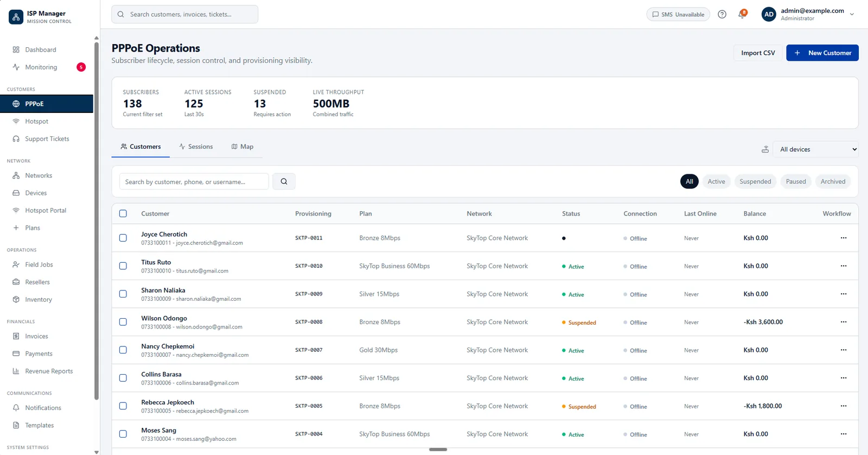Screen dimensions: 868x455
Task: Open workflow menu for Collins Barasa
Action: 844,378
